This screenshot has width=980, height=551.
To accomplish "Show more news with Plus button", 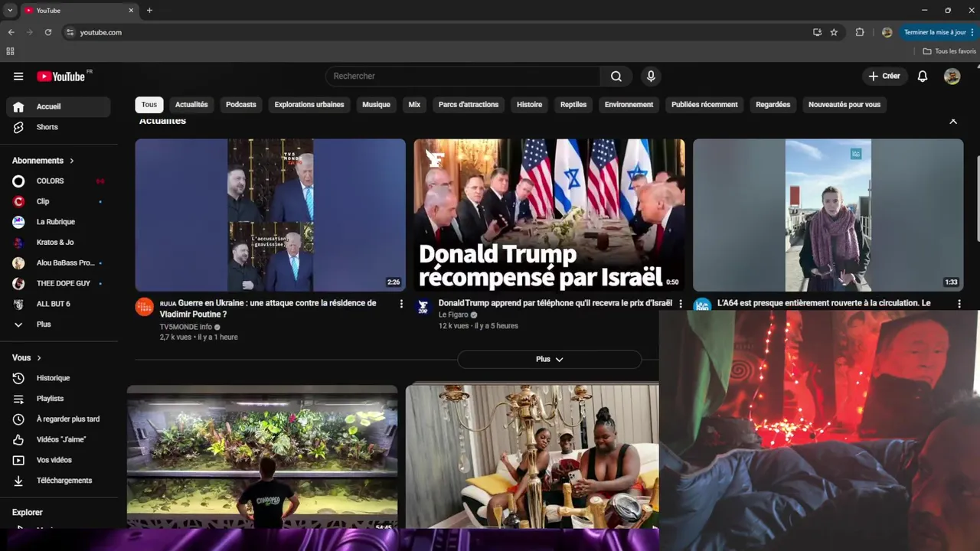I will point(550,359).
